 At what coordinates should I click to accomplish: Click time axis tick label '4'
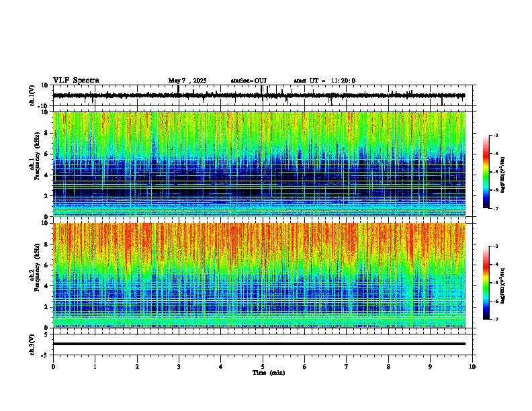221,367
